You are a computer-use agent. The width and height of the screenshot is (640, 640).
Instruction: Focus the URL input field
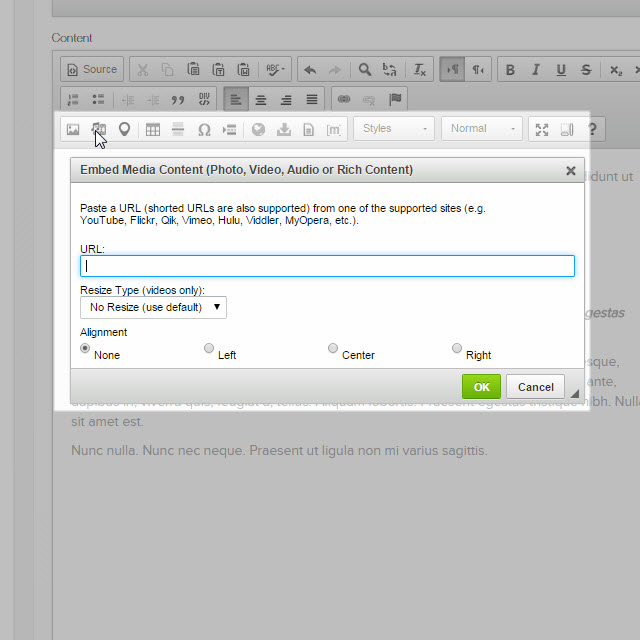[x=327, y=266]
